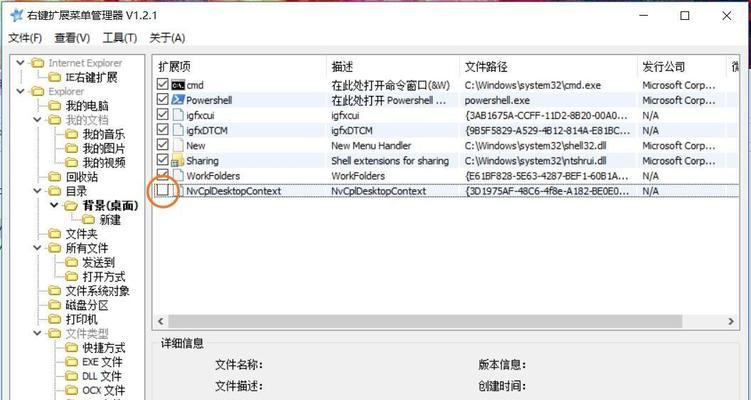This screenshot has height=400, width=751.
Task: Uncheck the cmd extension checkbox
Action: (x=163, y=84)
